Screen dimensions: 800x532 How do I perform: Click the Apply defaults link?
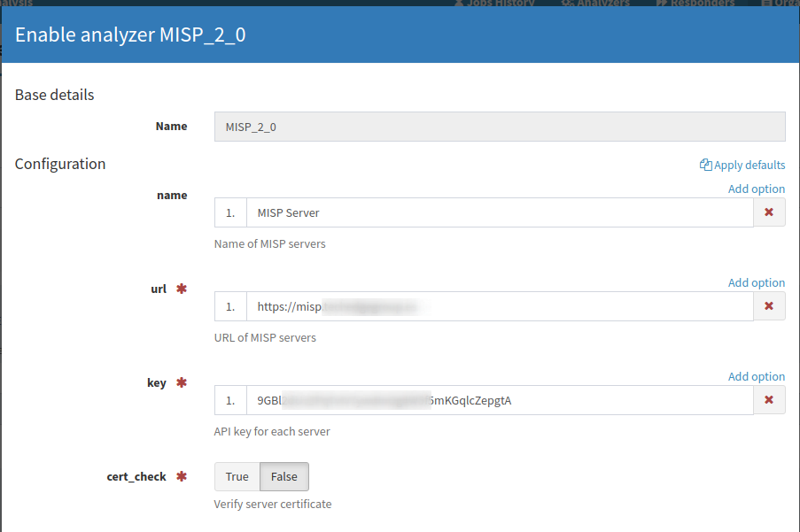click(x=748, y=165)
